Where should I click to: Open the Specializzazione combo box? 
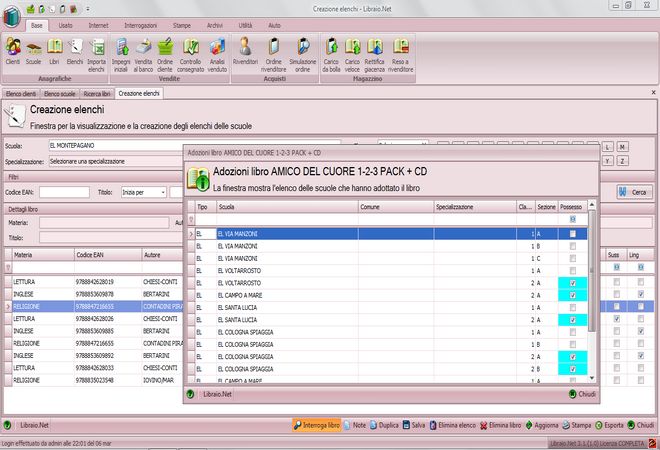pyautogui.click(x=116, y=161)
